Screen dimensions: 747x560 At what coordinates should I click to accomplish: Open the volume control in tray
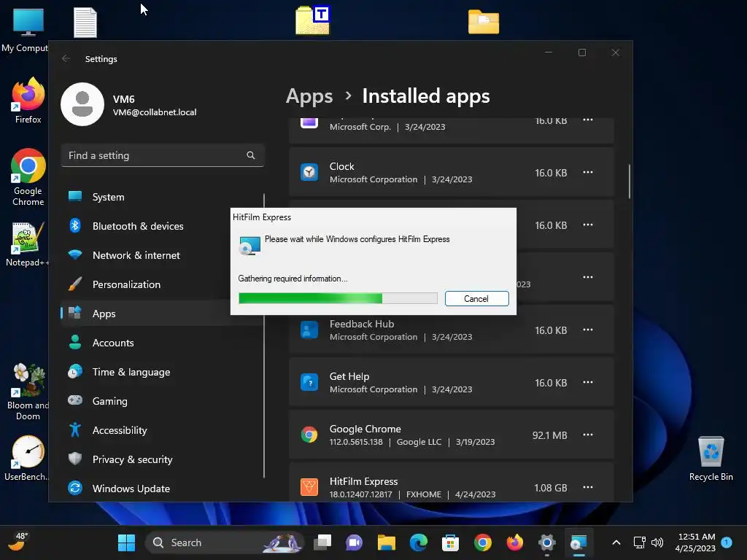click(657, 542)
